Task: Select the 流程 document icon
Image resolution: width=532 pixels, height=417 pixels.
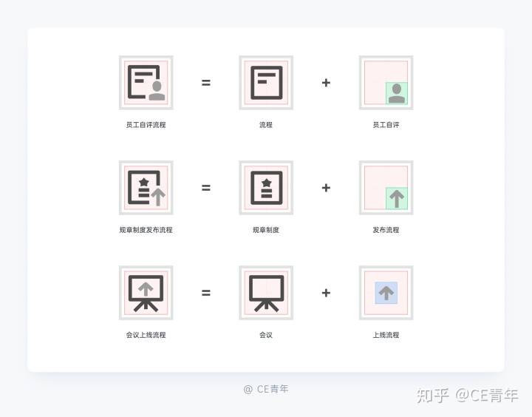Action: (266, 83)
